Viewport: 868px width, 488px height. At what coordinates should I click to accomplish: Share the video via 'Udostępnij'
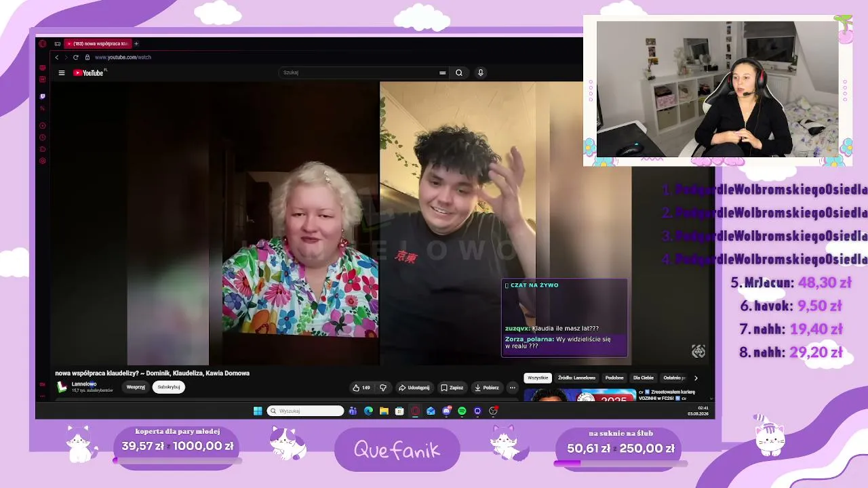414,388
